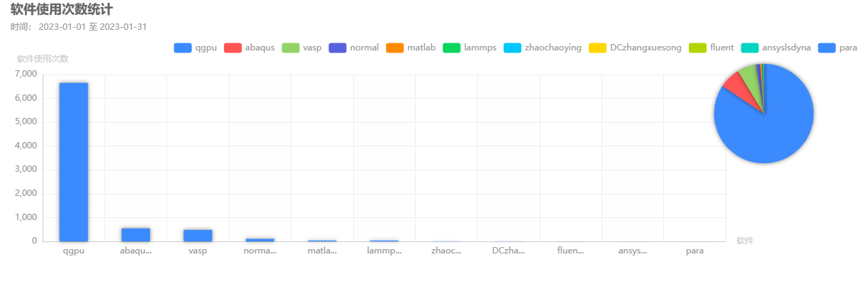Select the vasp bar in chart

point(198,236)
